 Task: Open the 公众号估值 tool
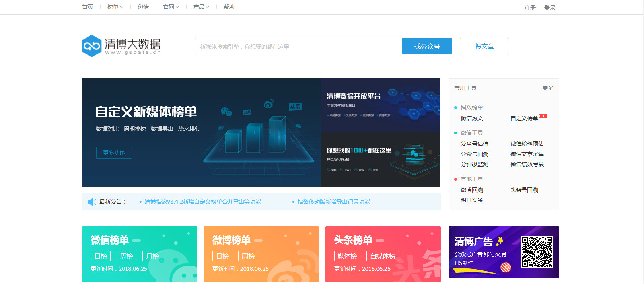(x=475, y=144)
